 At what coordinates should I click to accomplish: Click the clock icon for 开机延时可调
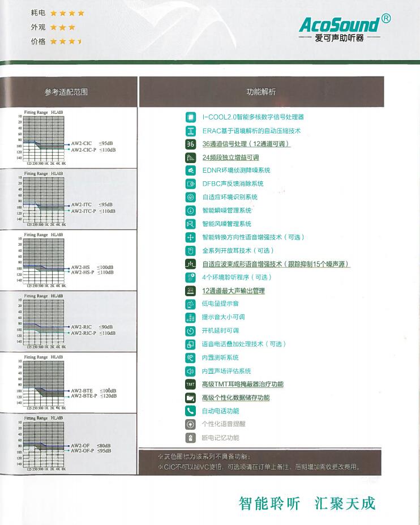coord(190,331)
